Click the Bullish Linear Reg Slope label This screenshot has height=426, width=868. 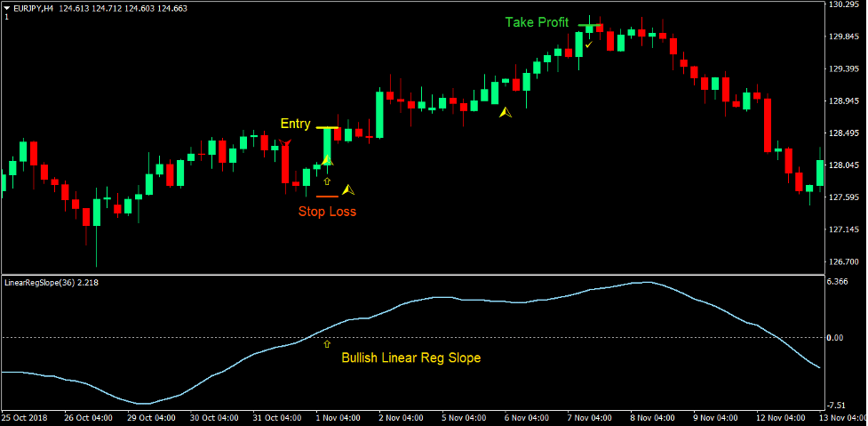click(x=411, y=358)
